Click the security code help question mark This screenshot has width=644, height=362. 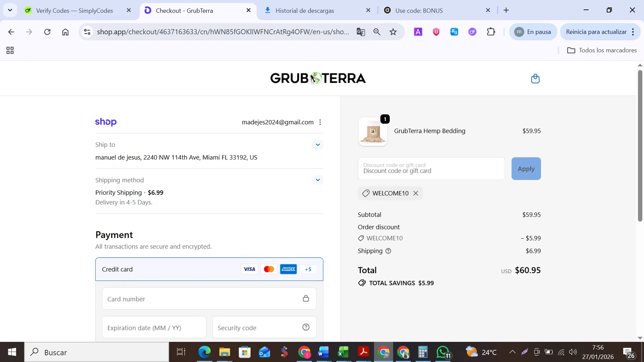(306, 327)
